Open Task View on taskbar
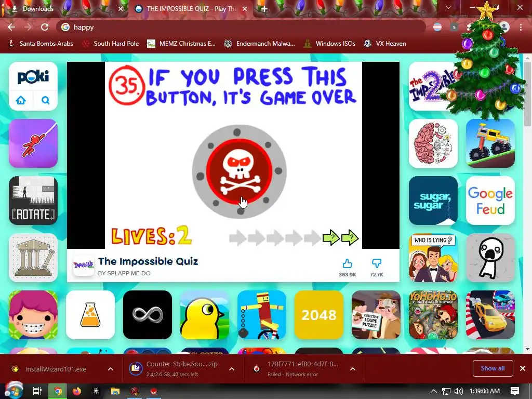This screenshot has height=399, width=532. click(x=37, y=391)
